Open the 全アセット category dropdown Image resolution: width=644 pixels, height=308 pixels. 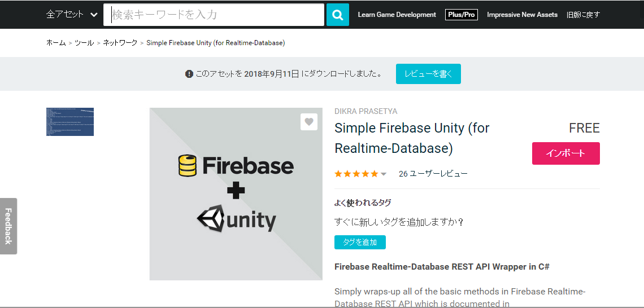[72, 15]
